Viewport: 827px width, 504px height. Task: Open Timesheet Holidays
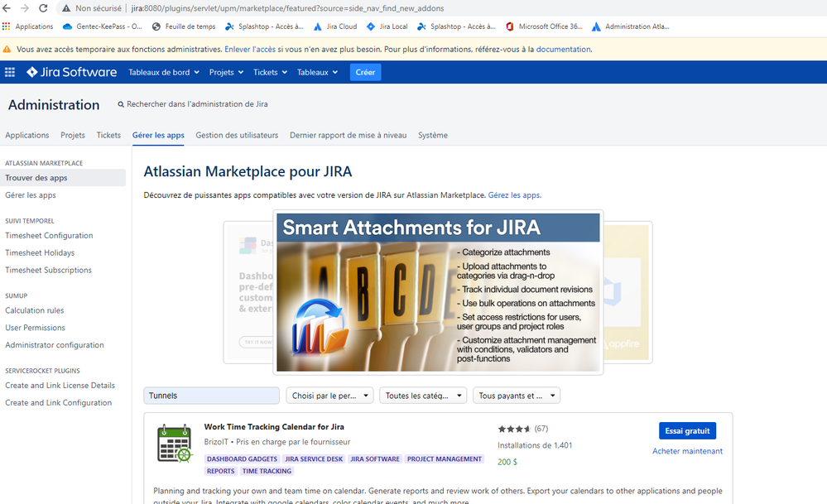click(40, 253)
